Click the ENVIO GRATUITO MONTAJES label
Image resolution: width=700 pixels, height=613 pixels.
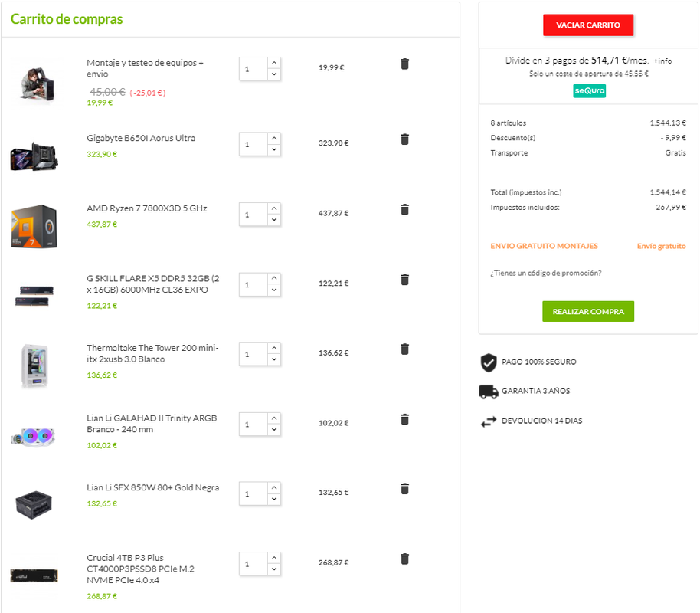545,246
